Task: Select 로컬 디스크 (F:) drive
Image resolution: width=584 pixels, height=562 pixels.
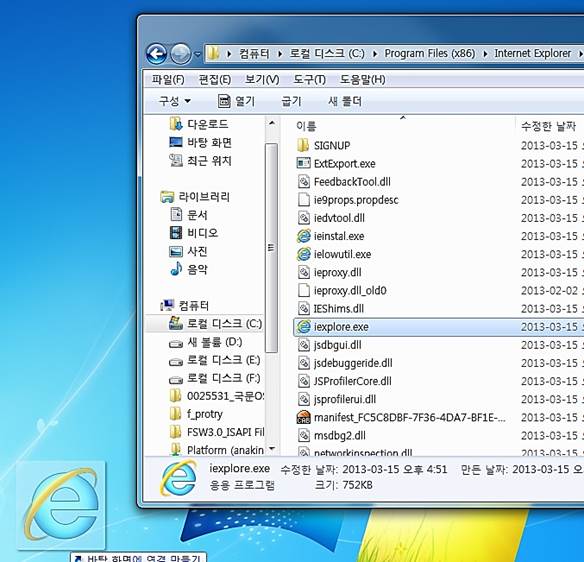Action: coord(215,378)
